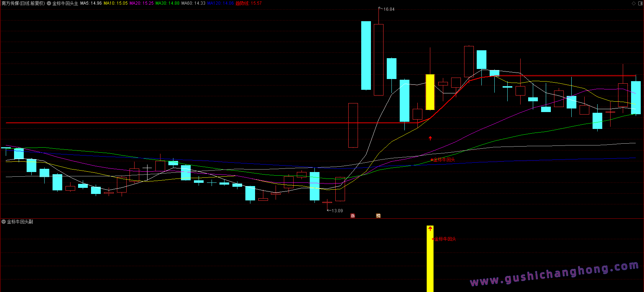Click the red 趋势线 legend label
Screen dimensions: 644x292
click(x=249, y=3)
